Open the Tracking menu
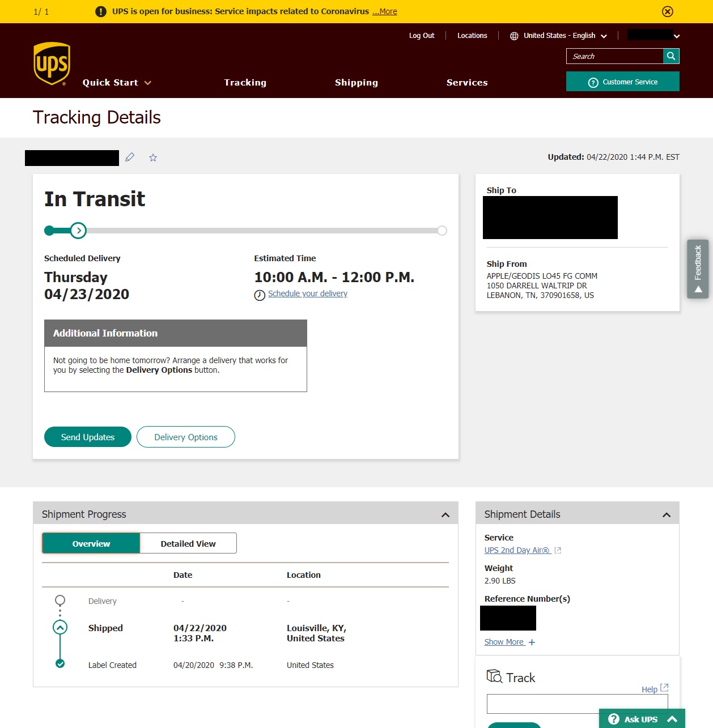 coord(245,82)
